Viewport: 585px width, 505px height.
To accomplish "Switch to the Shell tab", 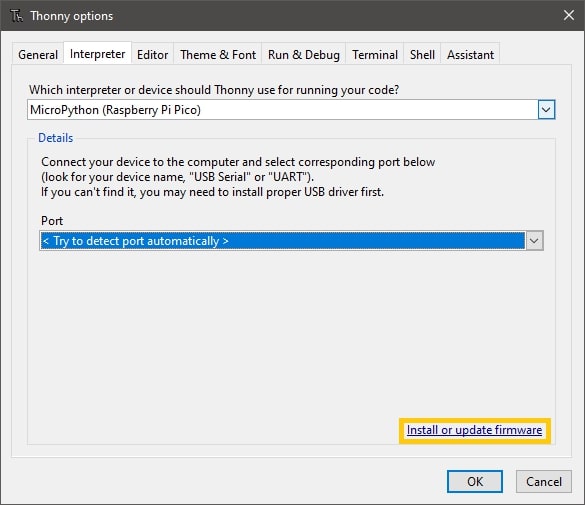I will tap(422, 54).
